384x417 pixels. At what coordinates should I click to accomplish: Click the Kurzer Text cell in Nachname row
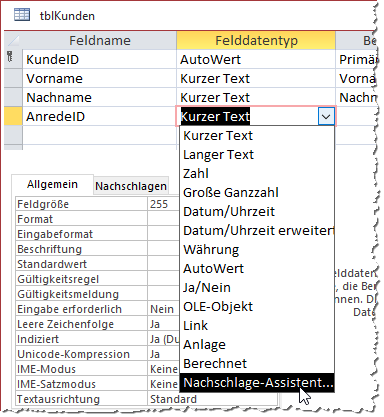point(256,98)
